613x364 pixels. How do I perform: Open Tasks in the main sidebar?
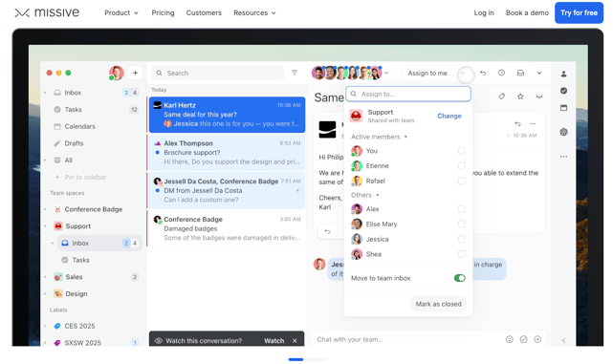pos(73,109)
